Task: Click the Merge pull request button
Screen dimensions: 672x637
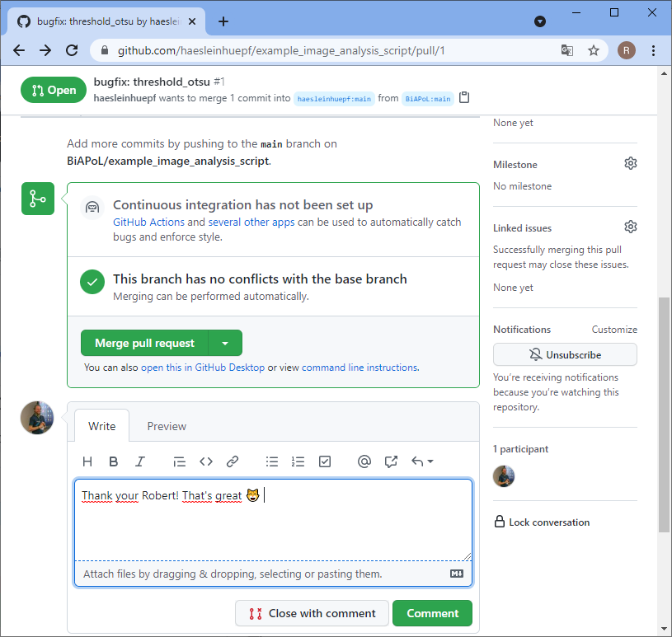Action: tap(145, 343)
